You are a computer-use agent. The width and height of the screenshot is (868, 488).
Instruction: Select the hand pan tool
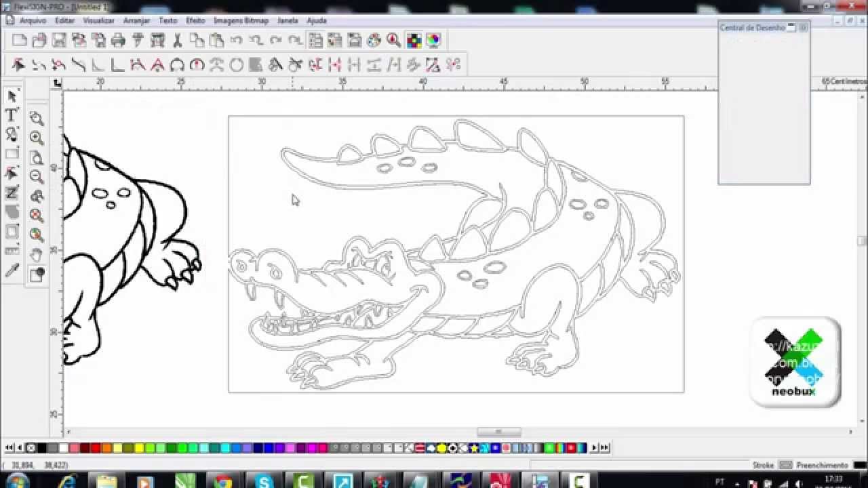(x=37, y=255)
